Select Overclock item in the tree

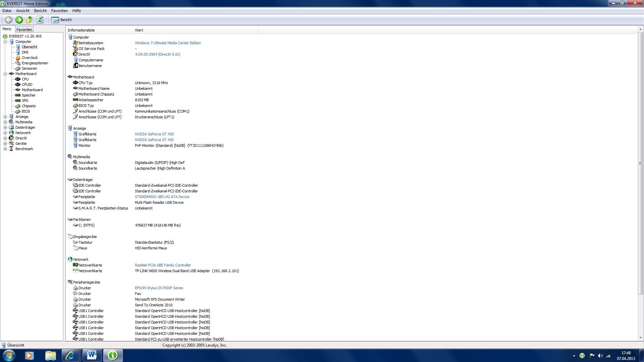click(30, 58)
